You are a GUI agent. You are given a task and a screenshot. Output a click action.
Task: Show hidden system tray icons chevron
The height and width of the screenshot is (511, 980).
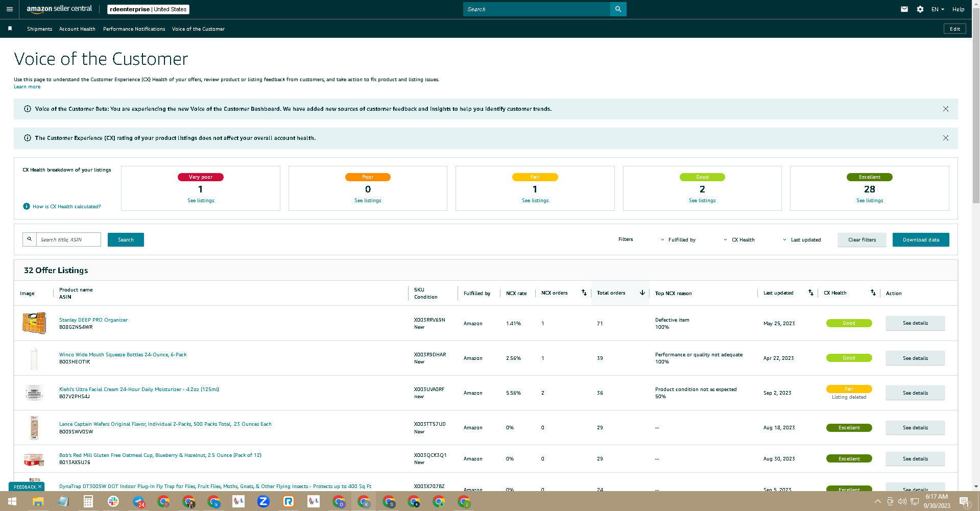[877, 501]
